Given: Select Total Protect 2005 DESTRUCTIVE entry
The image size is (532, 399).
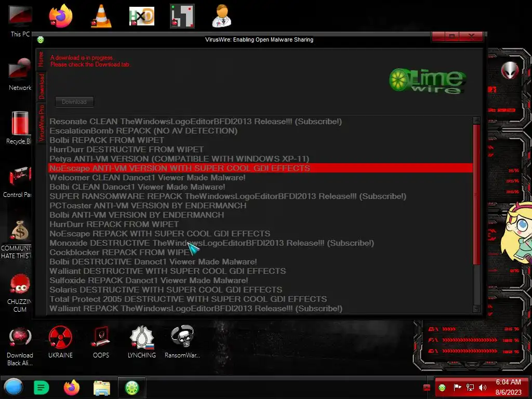Looking at the screenshot, I should click(x=261, y=299).
